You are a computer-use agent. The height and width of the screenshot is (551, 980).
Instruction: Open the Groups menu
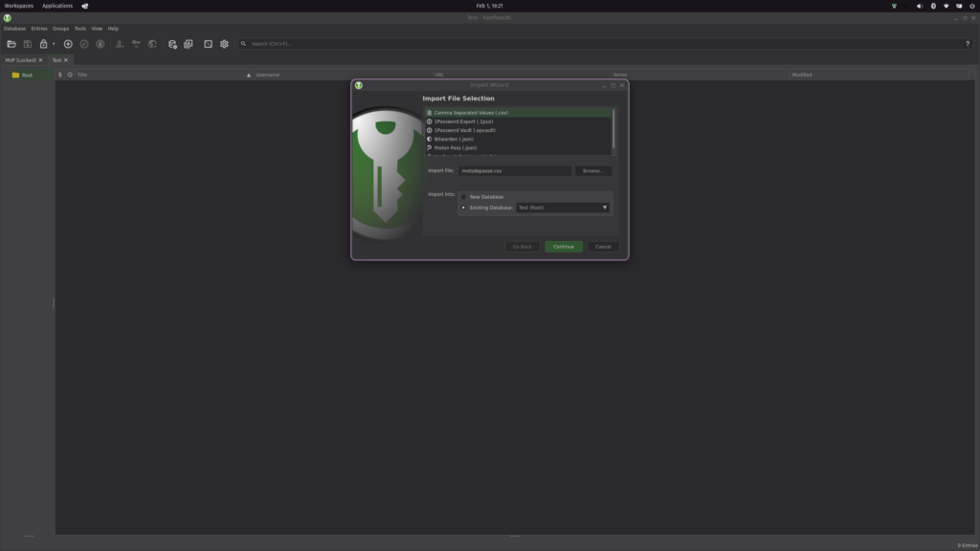point(60,29)
